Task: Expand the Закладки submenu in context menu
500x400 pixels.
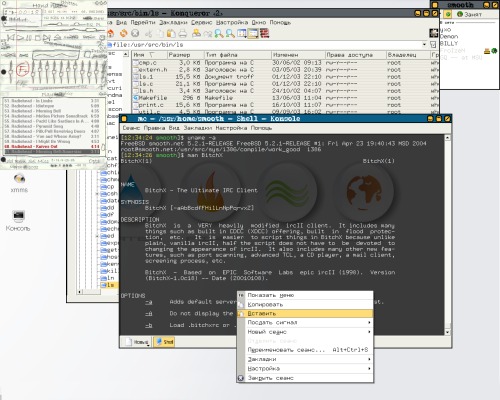Action: pyautogui.click(x=305, y=359)
